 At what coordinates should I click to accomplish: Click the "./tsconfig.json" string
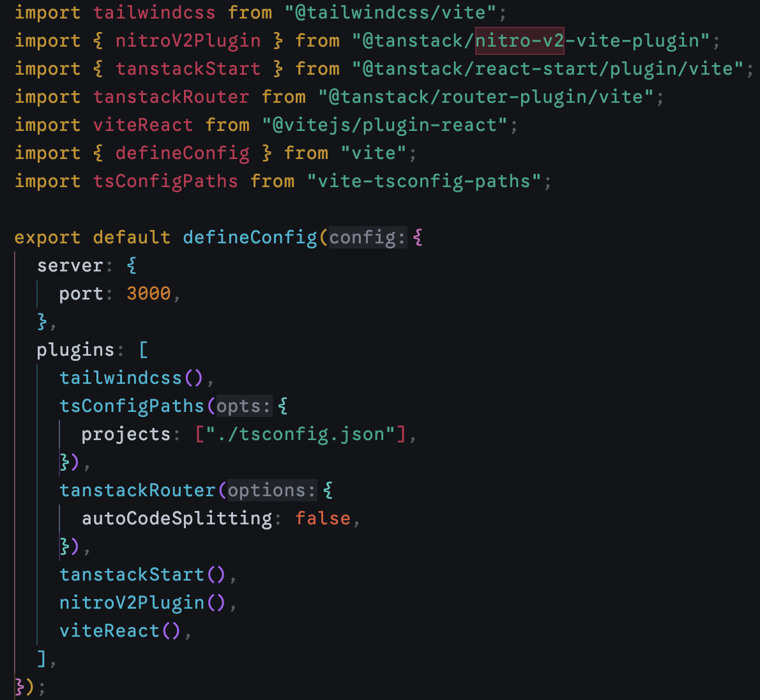click(301, 434)
